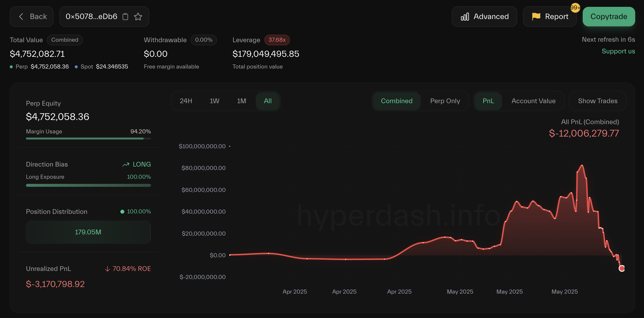The width and height of the screenshot is (644, 318).
Task: Click the copy address clipboard icon
Action: point(125,17)
